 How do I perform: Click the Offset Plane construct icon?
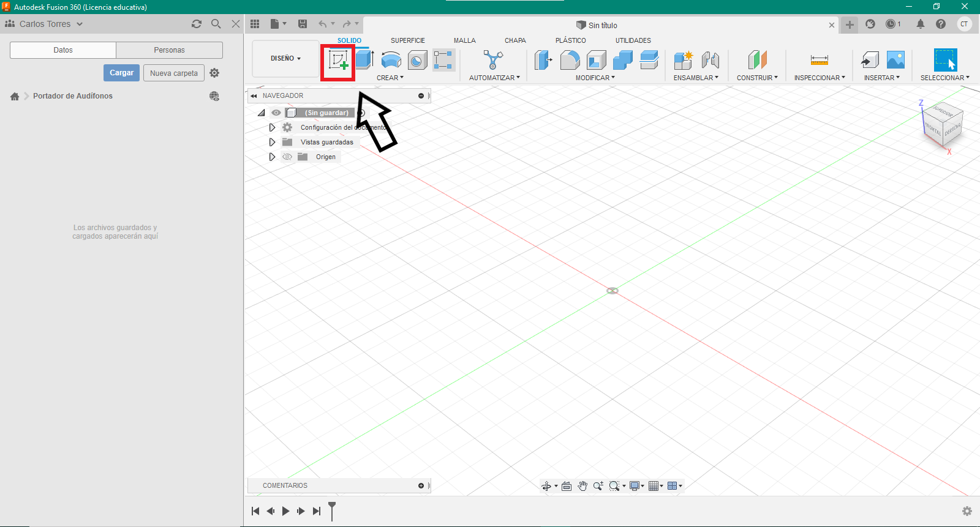pos(758,60)
